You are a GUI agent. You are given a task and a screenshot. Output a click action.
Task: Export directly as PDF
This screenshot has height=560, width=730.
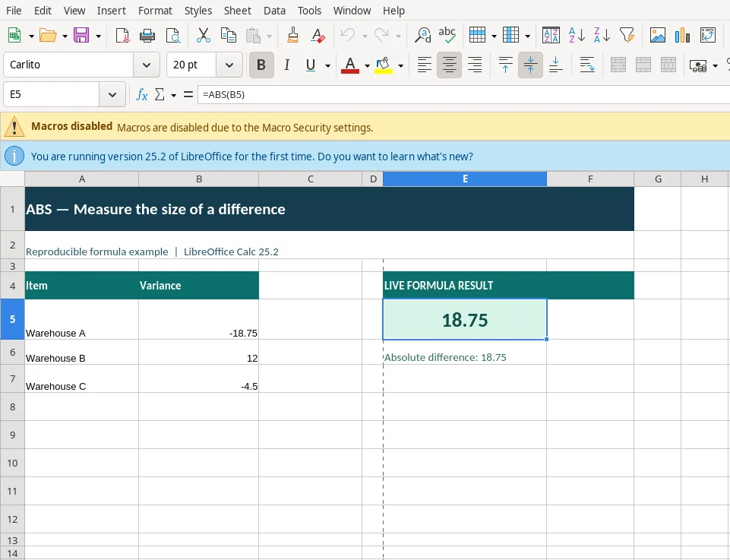(122, 36)
